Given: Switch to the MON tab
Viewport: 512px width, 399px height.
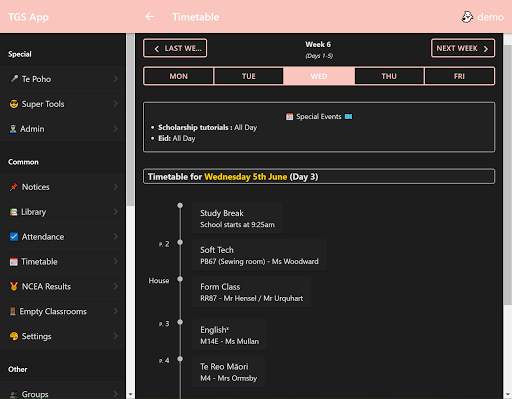Looking at the screenshot, I should pyautogui.click(x=179, y=76).
